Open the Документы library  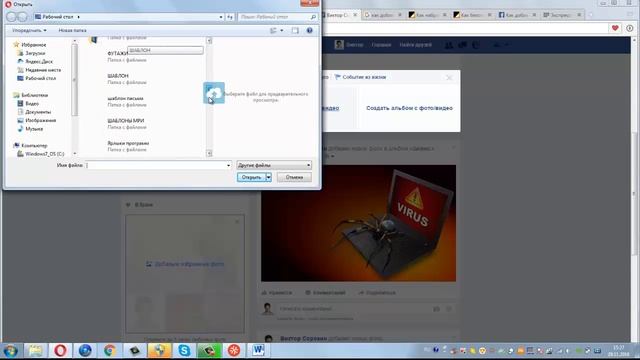point(38,112)
